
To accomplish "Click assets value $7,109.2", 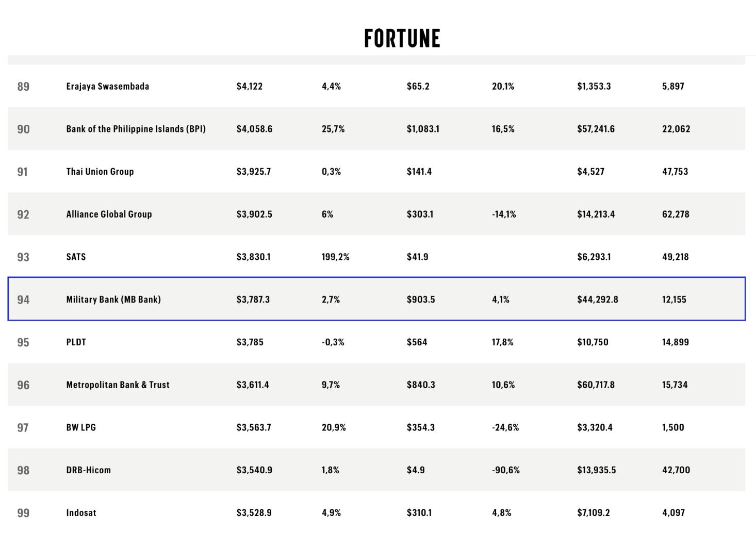I will coord(594,513).
